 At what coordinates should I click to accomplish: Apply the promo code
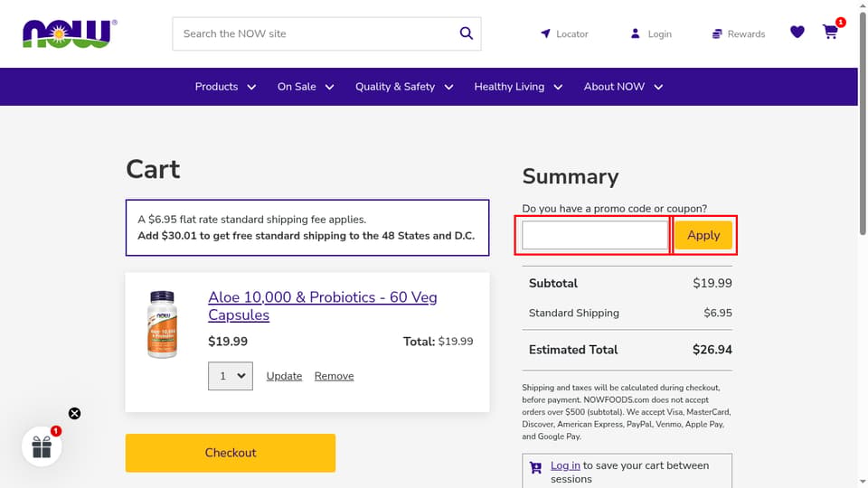point(703,235)
